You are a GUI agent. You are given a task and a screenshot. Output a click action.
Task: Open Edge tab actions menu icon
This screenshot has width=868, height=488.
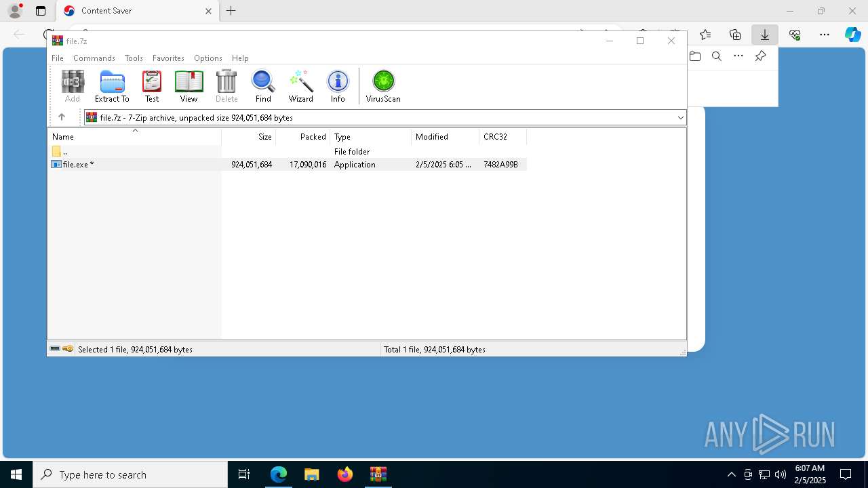click(x=41, y=11)
